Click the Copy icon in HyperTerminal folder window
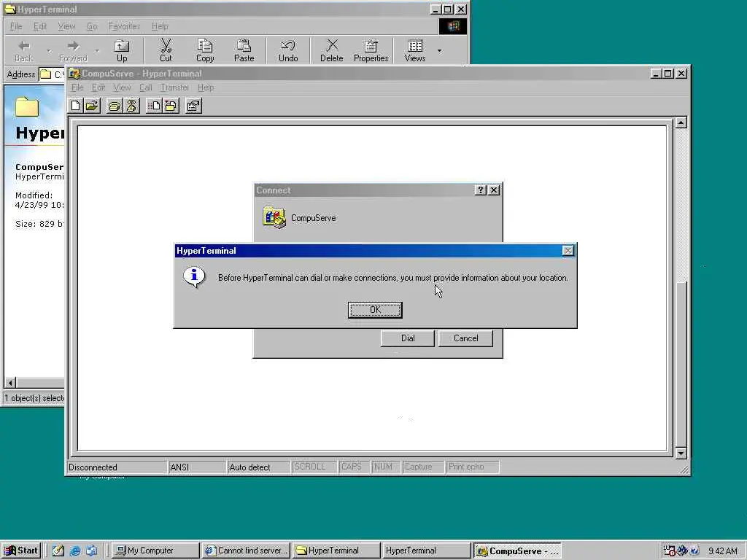 pyautogui.click(x=205, y=50)
